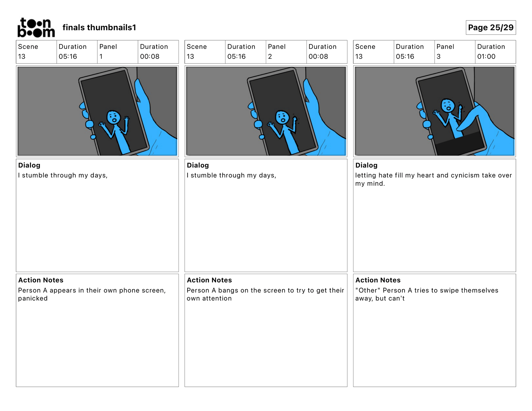This screenshot has width=532, height=411.
Task: Click the finals thumbnails1 title
Action: [x=99, y=27]
